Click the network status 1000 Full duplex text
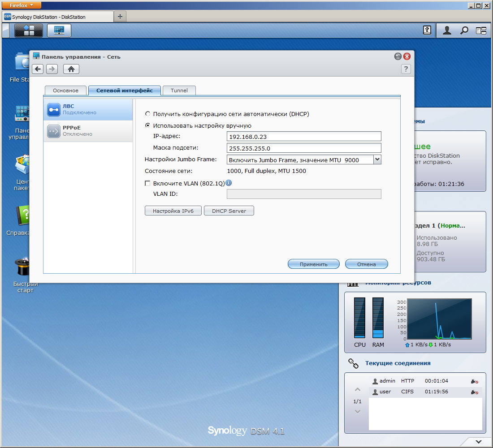Screen dimensions: 493x448 point(266,171)
